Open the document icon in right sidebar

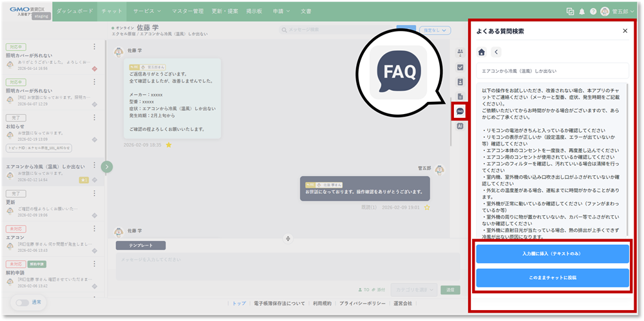tap(460, 96)
